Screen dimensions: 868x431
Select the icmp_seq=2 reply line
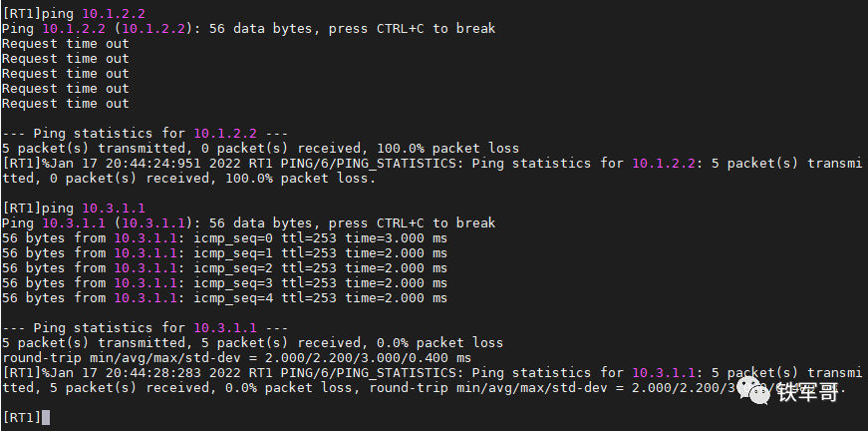point(224,268)
